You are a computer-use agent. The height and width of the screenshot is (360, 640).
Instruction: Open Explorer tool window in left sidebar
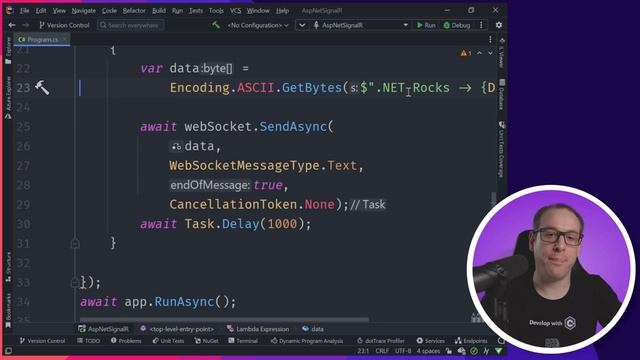[x=9, y=50]
